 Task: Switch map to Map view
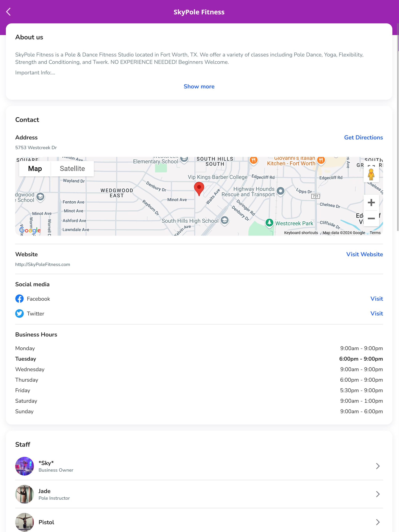[35, 169]
